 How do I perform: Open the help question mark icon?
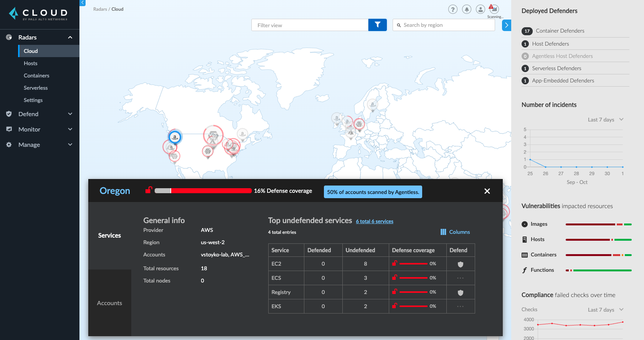(x=453, y=9)
